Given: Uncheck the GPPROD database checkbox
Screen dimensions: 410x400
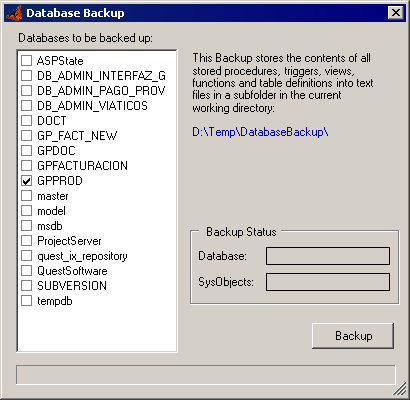Looking at the screenshot, I should (26, 181).
